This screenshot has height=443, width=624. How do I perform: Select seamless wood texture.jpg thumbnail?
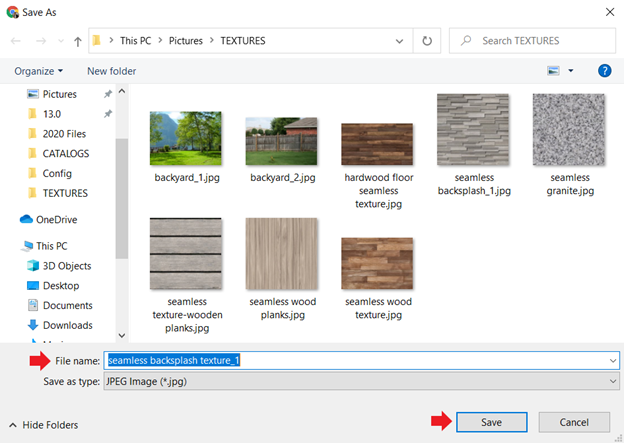click(x=377, y=263)
